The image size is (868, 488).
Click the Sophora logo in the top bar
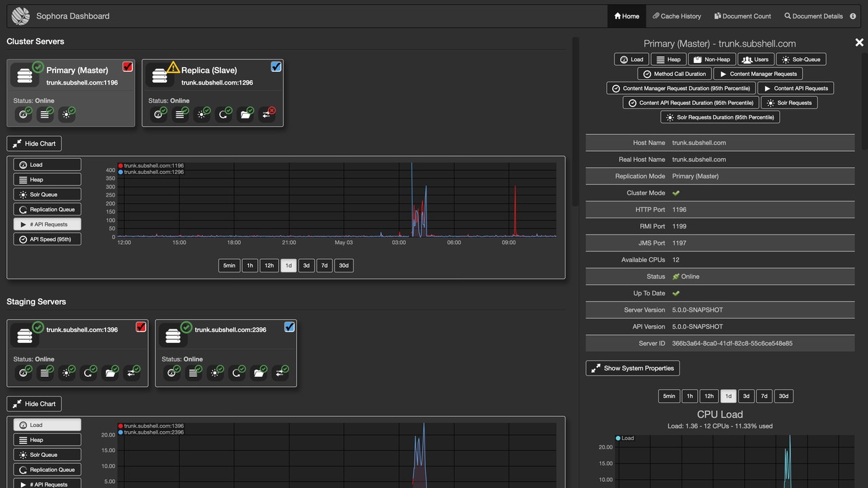click(x=20, y=16)
